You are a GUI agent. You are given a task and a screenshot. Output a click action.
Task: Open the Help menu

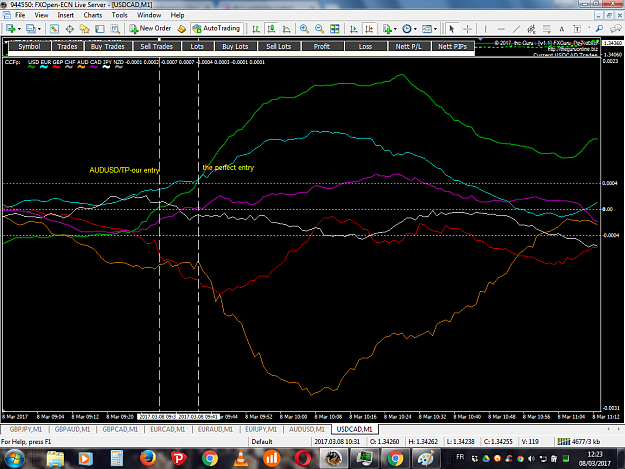coord(177,15)
